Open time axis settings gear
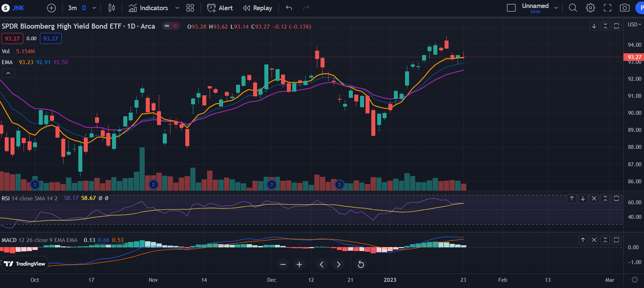This screenshot has width=644, height=288. (635, 280)
